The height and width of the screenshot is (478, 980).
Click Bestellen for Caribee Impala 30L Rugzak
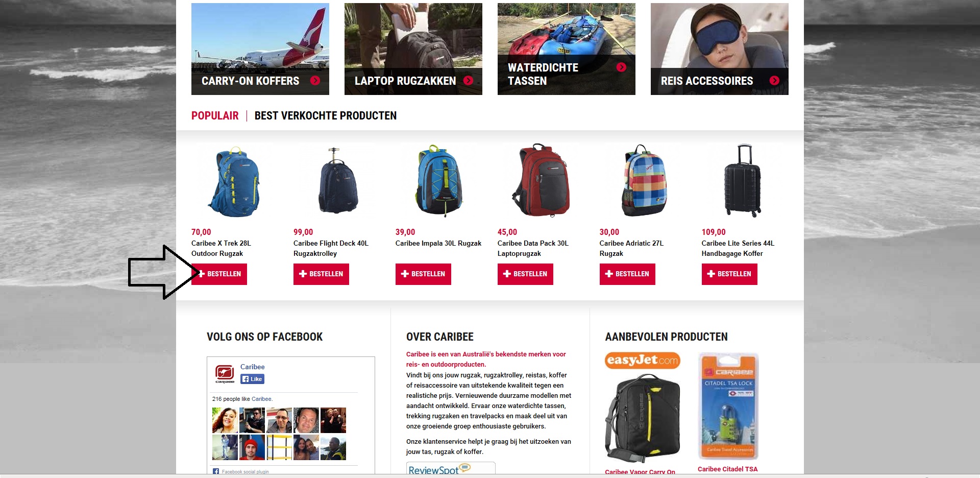[x=423, y=274]
